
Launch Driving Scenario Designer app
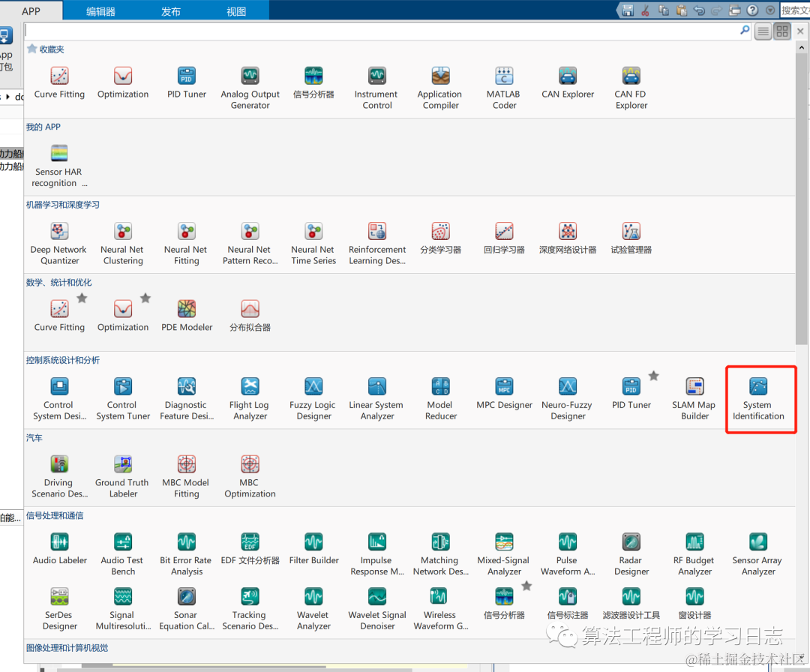point(59,476)
